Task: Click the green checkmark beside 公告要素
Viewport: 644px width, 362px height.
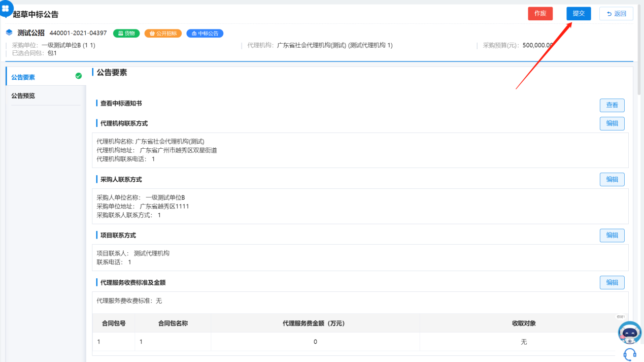Action: click(78, 76)
